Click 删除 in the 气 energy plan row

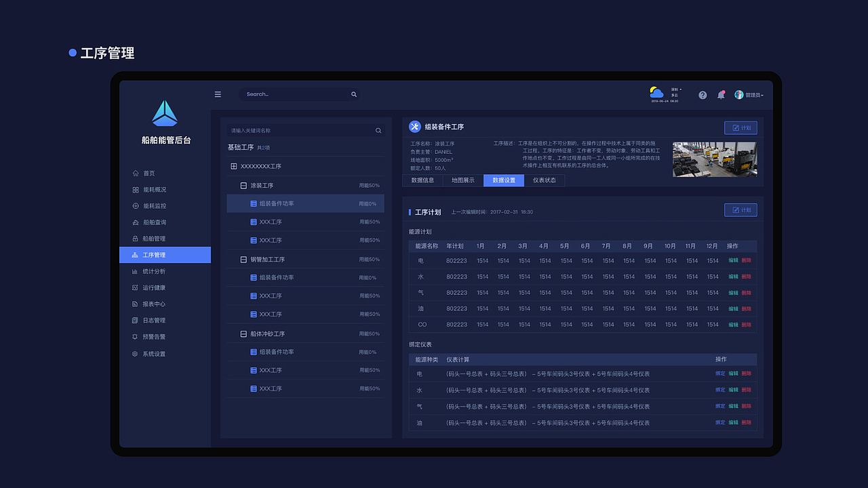pos(746,293)
